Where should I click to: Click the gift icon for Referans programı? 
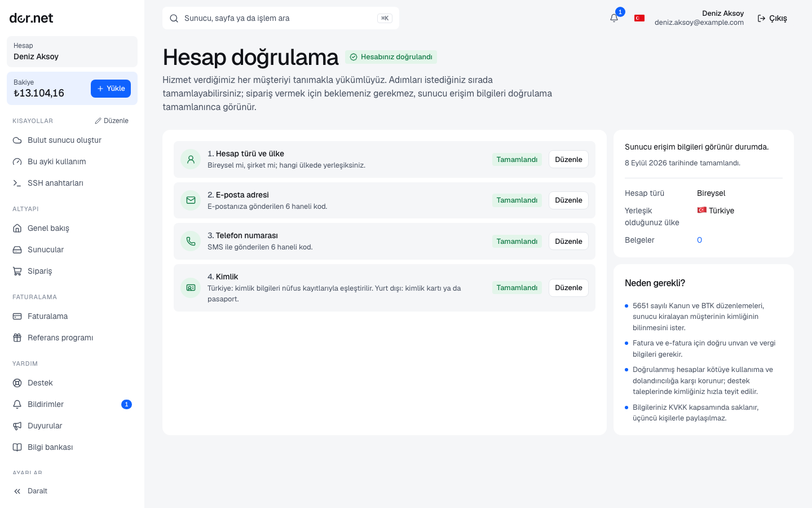point(17,338)
